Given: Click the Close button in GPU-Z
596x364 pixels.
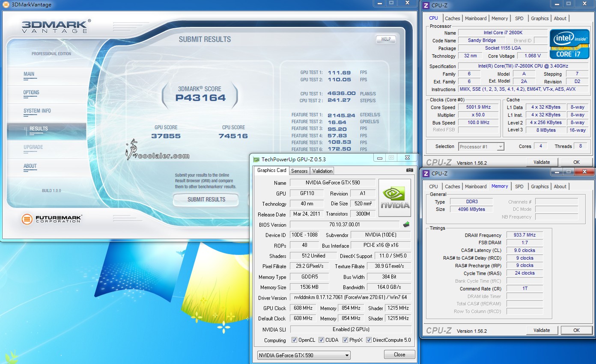Looking at the screenshot, I should [399, 355].
